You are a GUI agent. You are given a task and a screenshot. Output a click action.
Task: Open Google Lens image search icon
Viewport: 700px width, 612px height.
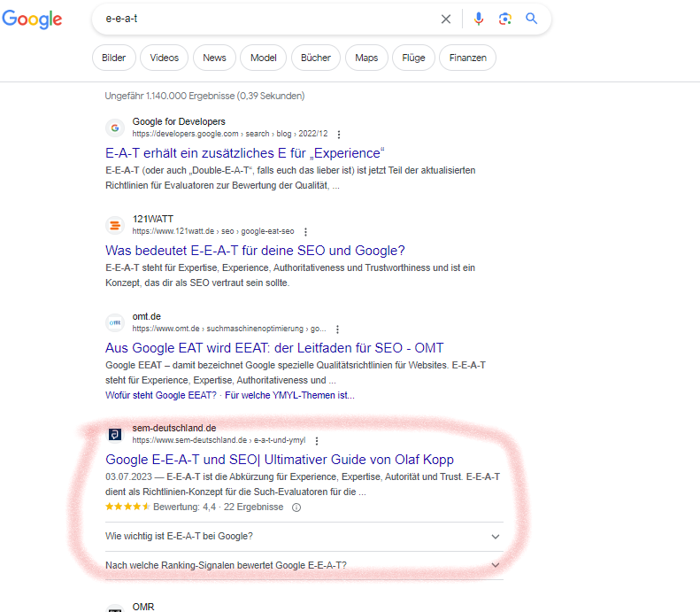pos(505,19)
